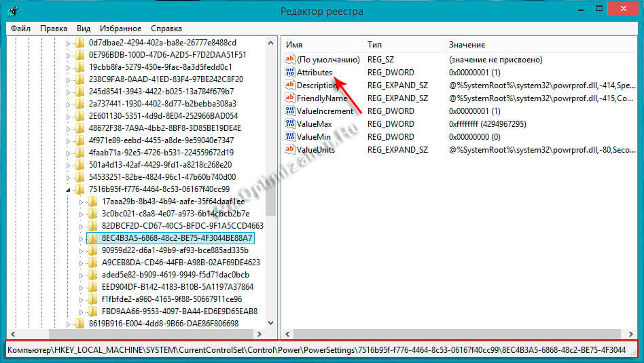The height and width of the screenshot is (363, 644).
Task: Select key f1fbfde2-a960-4165-9f88-50667911ce96
Action: 172,299
